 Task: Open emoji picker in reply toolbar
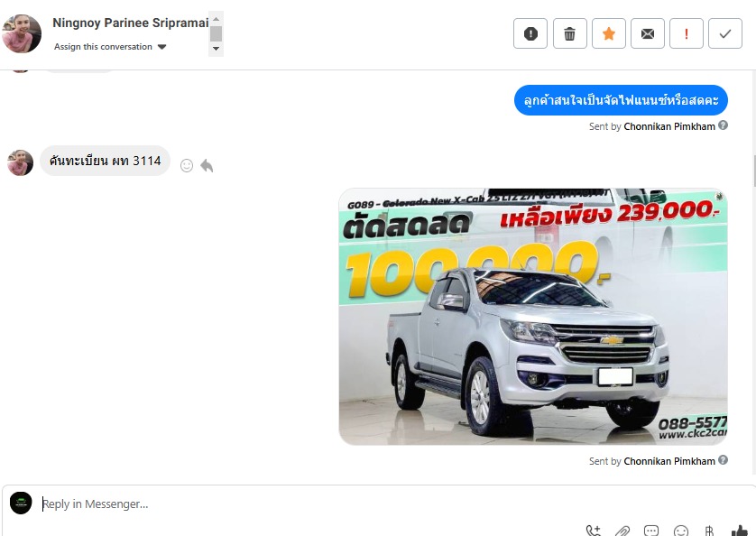click(x=681, y=531)
